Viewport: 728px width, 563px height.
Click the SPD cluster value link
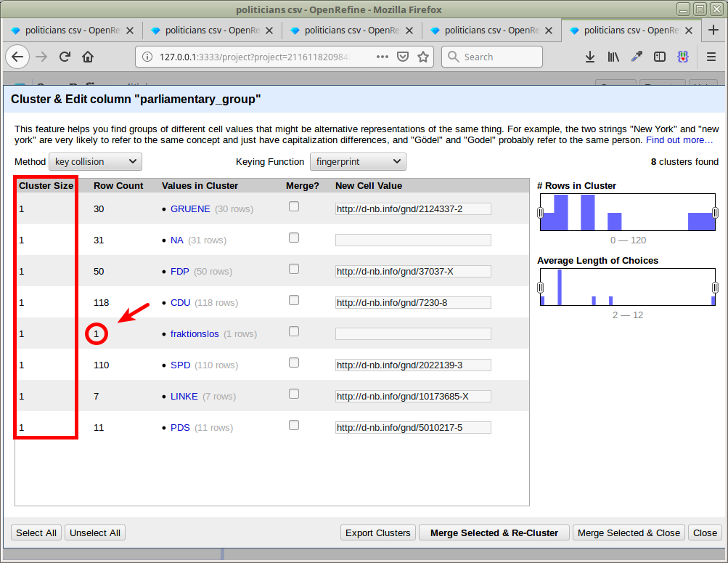tap(181, 365)
